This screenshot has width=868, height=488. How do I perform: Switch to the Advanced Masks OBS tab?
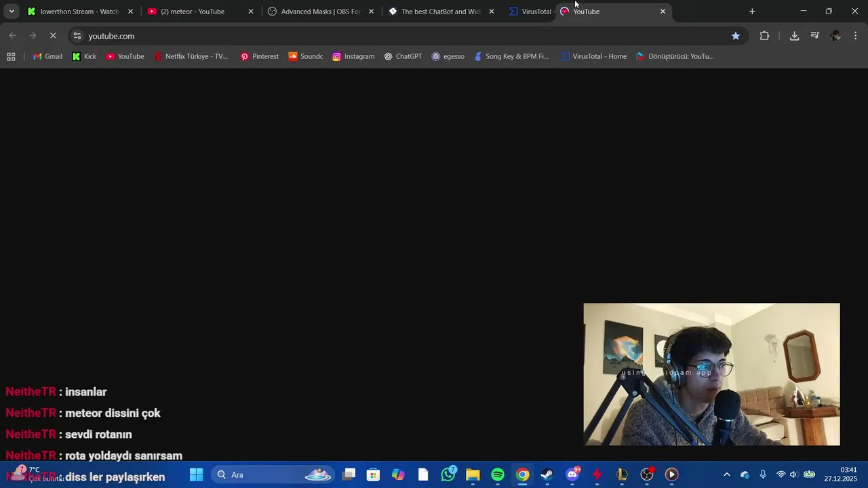(x=320, y=12)
